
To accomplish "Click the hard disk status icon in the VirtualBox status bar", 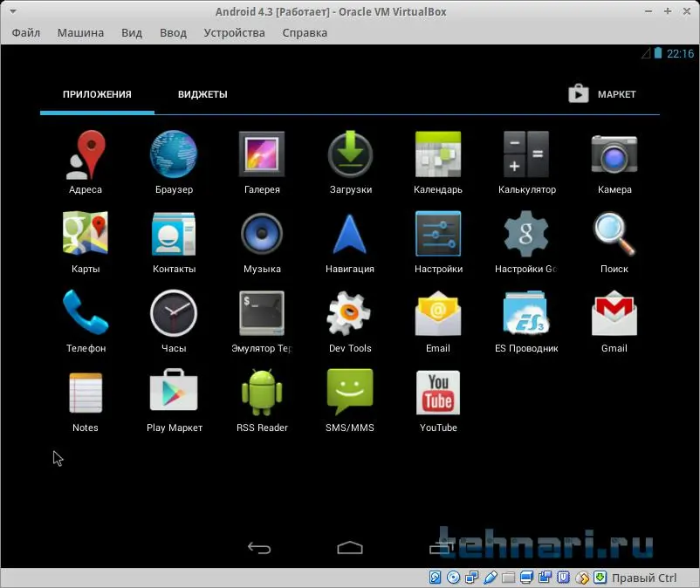I will [436, 578].
